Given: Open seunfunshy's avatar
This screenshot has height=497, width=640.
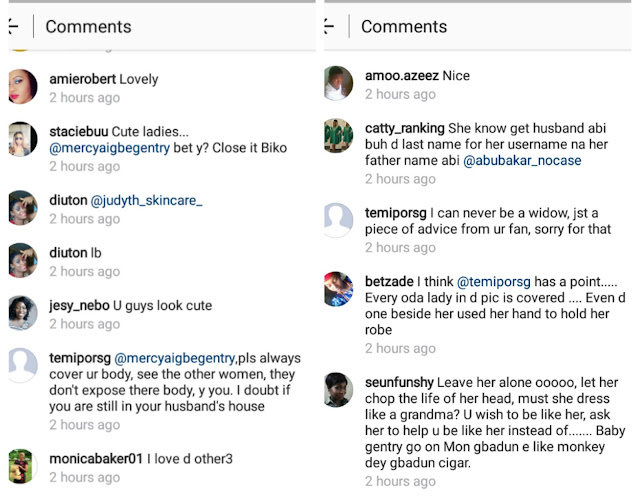Looking at the screenshot, I should coord(339,390).
